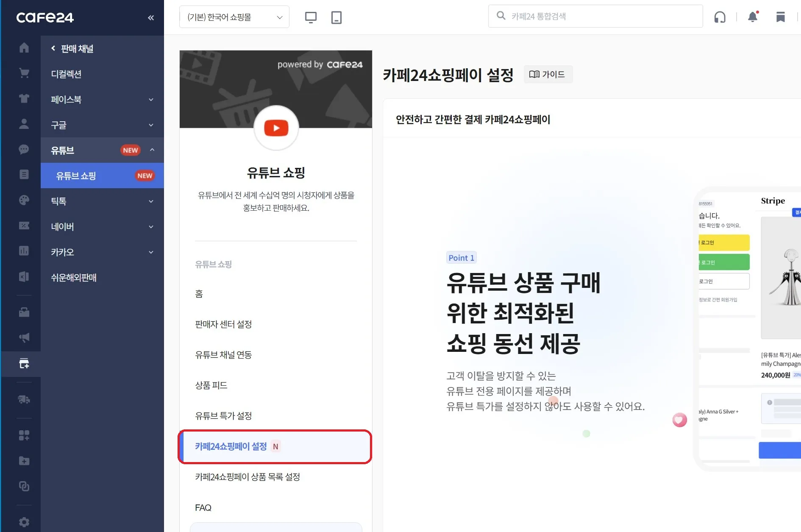Open the (기본) 한국어 쇼핑몰 dropdown
Viewport: 801px width, 532px height.
coord(234,17)
